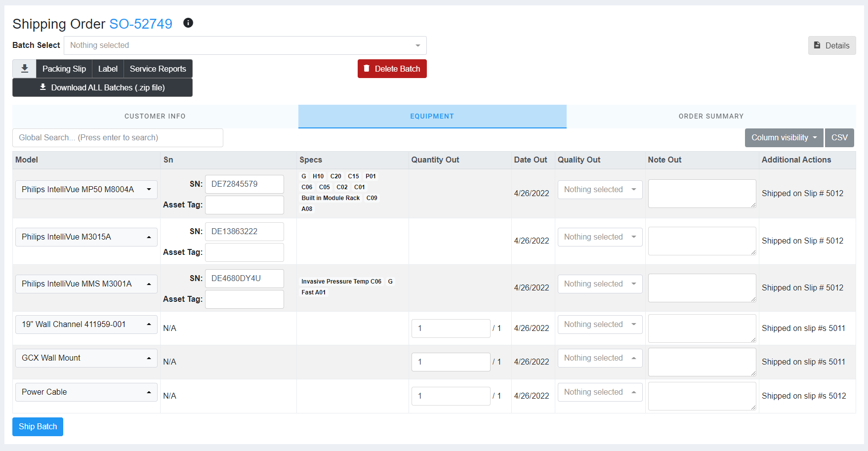Image resolution: width=868 pixels, height=451 pixels.
Task: Click the Asset Tag field for M3015A
Action: click(x=245, y=252)
